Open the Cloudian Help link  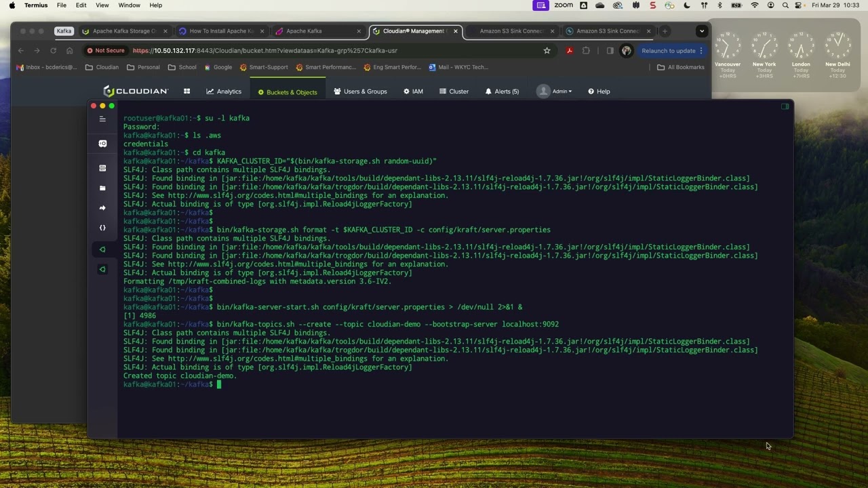point(599,91)
